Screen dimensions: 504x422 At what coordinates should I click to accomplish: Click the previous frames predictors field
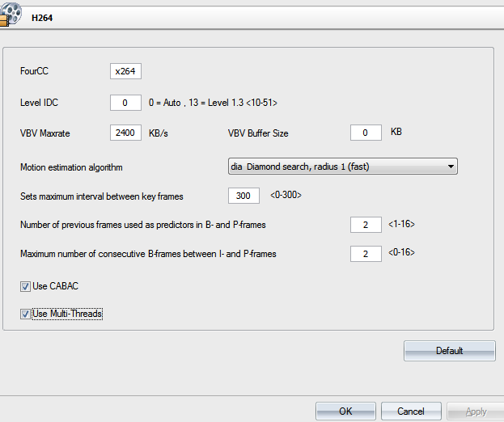click(366, 225)
